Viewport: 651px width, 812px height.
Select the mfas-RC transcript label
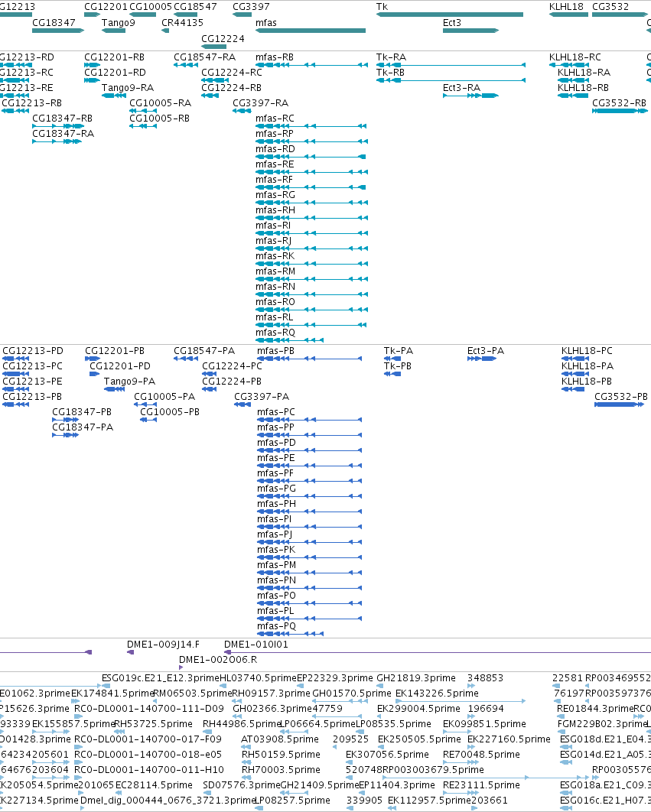[275, 119]
